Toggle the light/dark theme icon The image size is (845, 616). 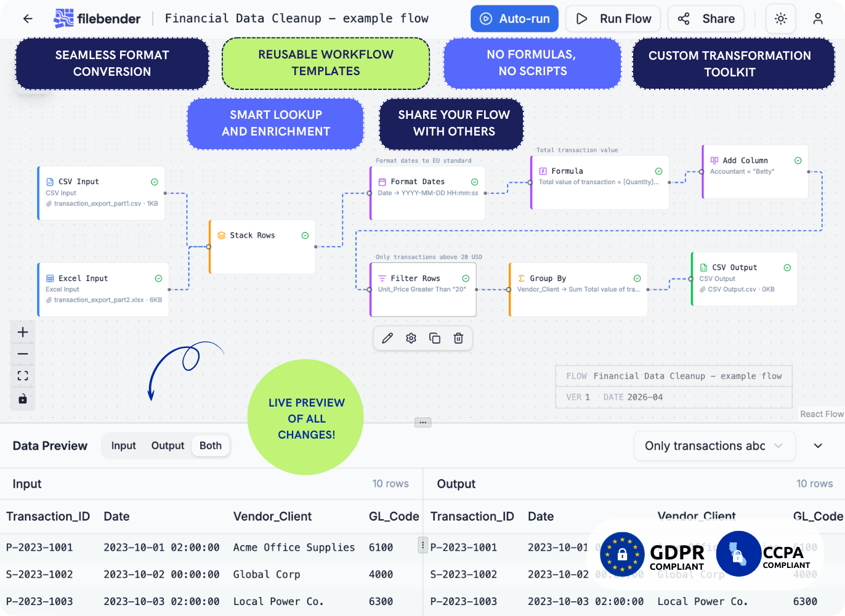pos(780,18)
